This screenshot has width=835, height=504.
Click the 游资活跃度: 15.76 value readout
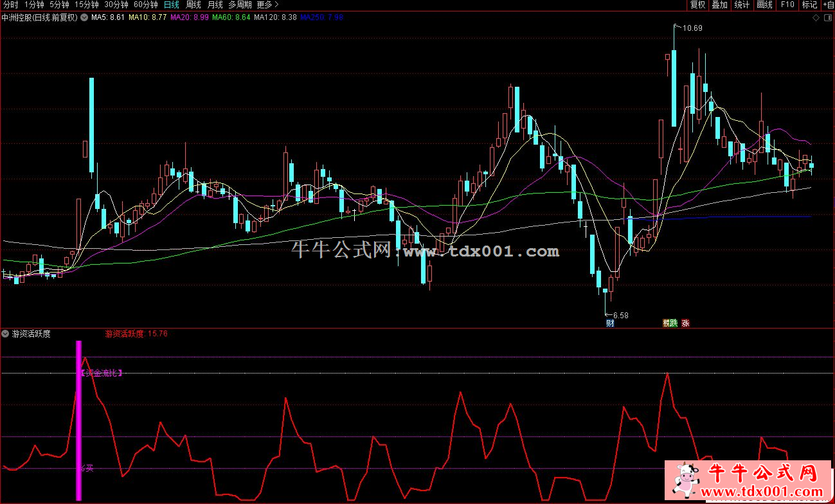tap(136, 334)
